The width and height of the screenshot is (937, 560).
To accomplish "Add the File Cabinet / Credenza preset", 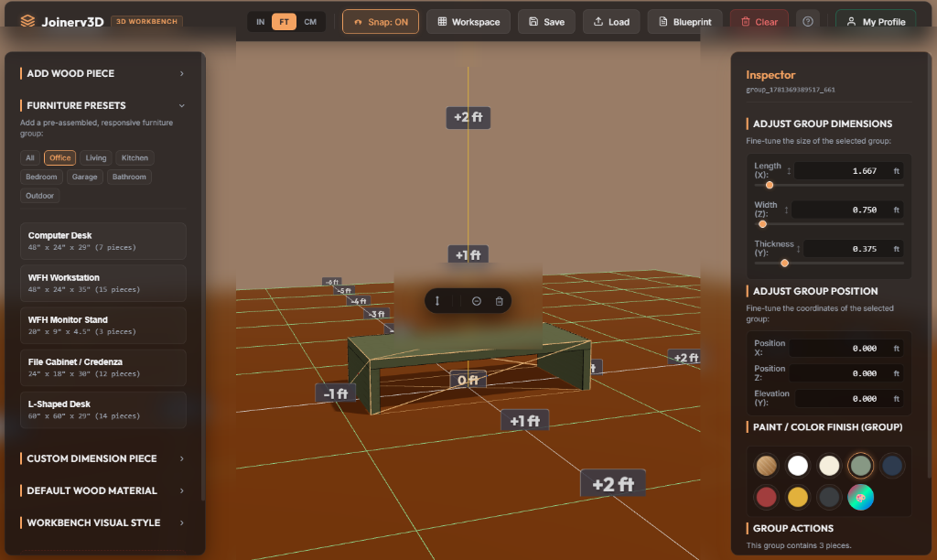I will 102,368.
